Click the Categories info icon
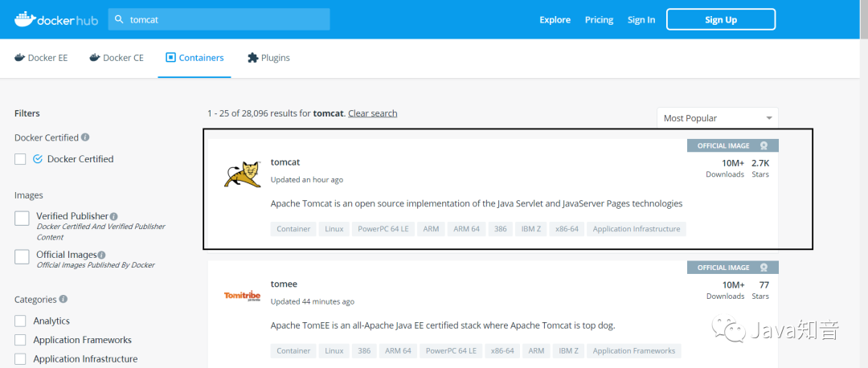The width and height of the screenshot is (868, 368). [63, 300]
